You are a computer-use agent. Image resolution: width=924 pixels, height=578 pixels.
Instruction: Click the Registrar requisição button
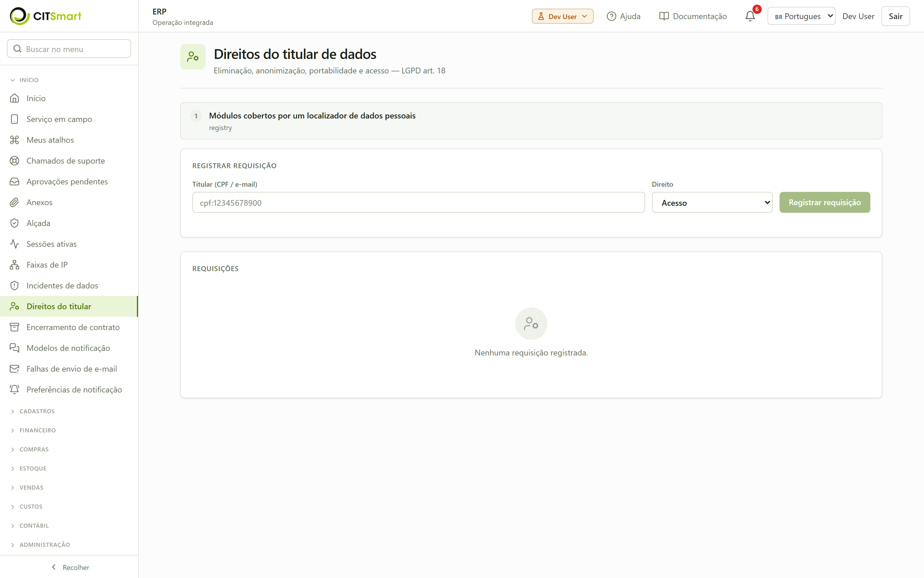[825, 202]
